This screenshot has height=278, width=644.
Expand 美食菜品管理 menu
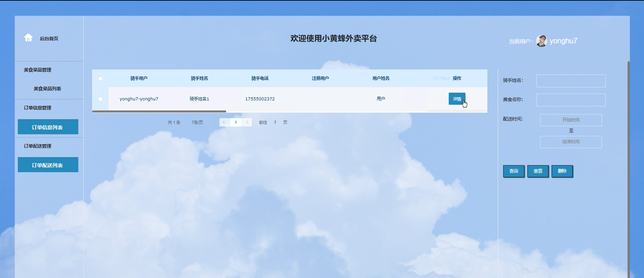click(38, 70)
